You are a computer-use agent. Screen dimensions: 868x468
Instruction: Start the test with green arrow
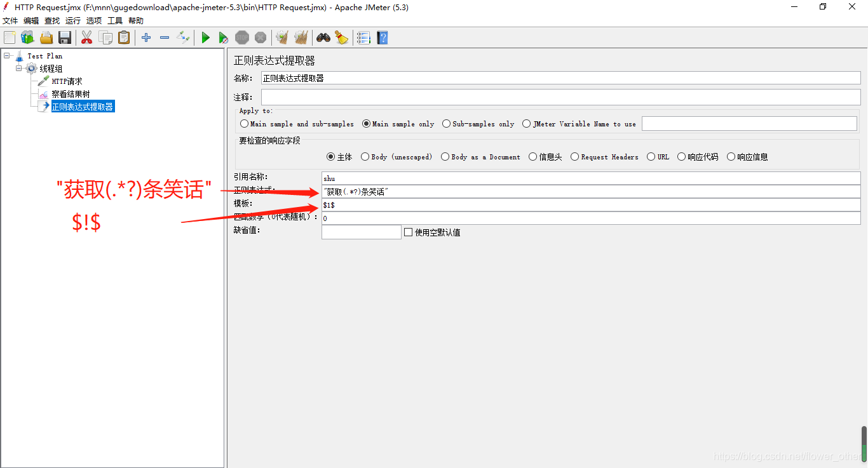(205, 38)
